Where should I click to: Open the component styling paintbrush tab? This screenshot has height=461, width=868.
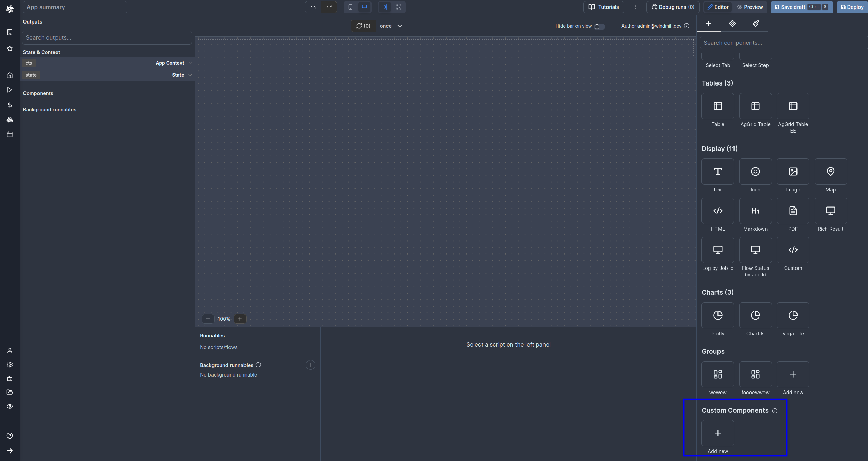756,24
